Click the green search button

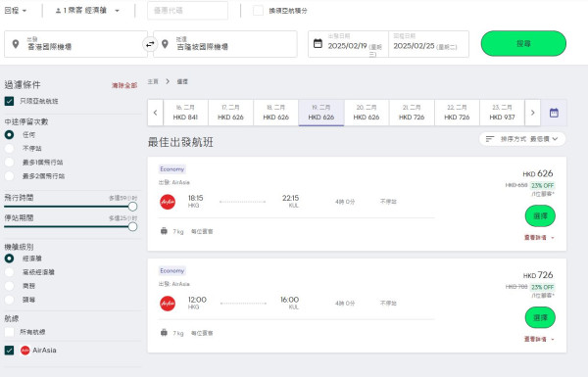click(x=523, y=43)
